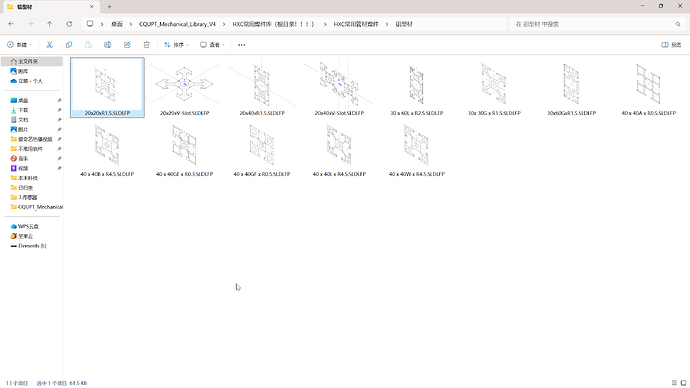Go up one folder level
The height and width of the screenshot is (388, 690).
click(x=50, y=24)
